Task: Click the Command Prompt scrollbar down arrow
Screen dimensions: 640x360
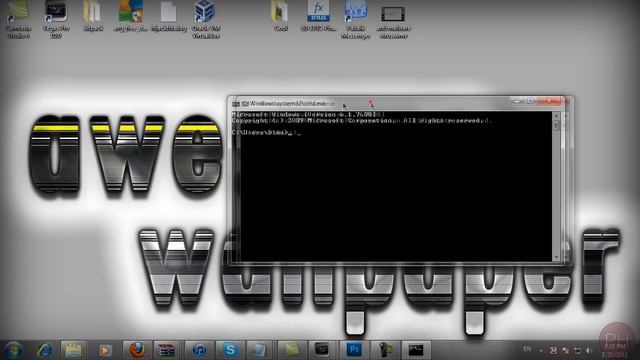Action: [x=556, y=258]
